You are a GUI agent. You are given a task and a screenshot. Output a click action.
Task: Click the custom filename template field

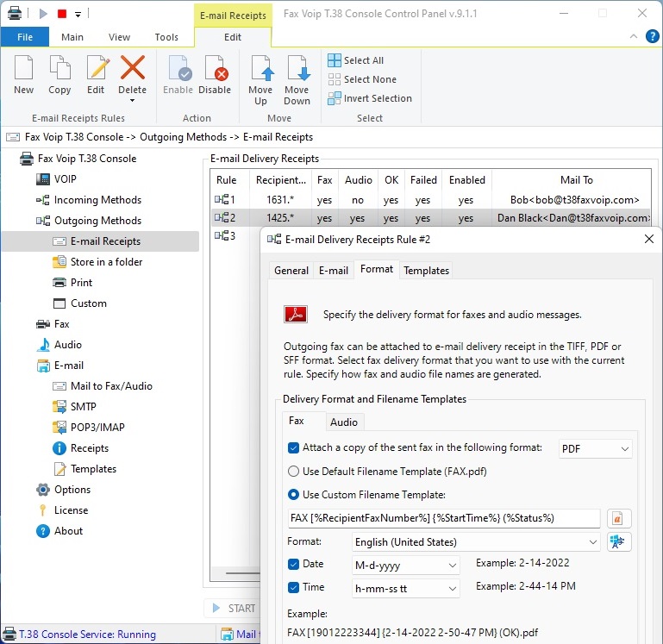(444, 518)
